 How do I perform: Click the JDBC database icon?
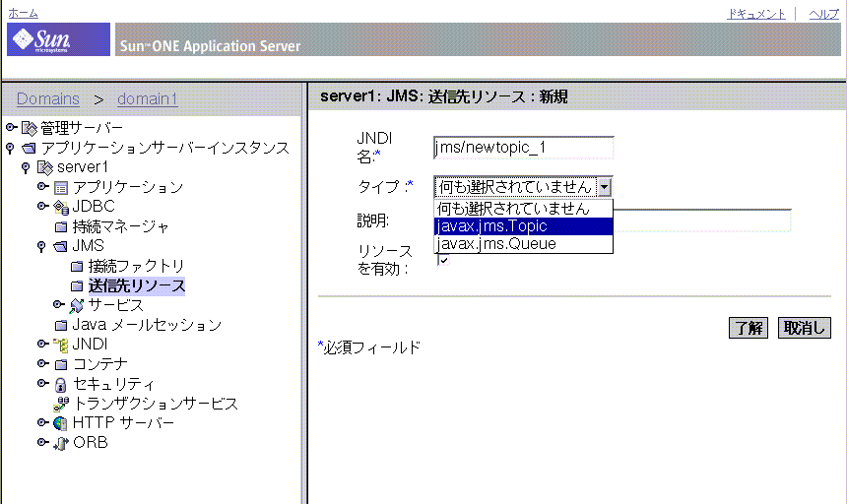click(x=61, y=207)
